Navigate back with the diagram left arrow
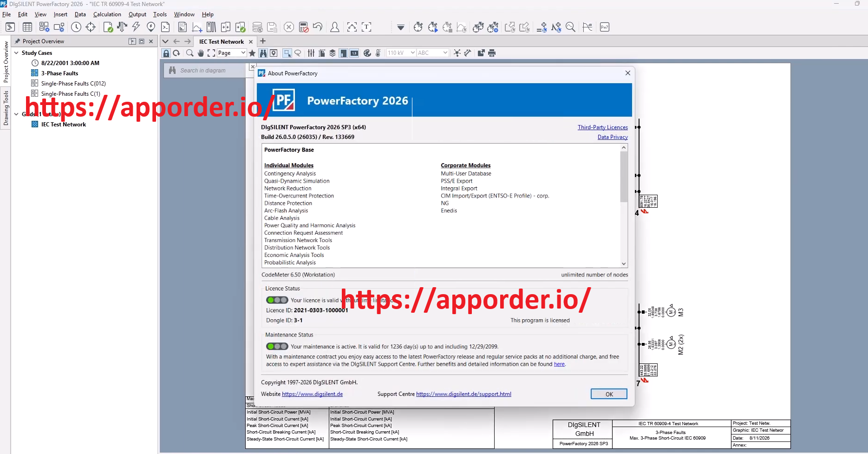The image size is (868, 454). (176, 41)
